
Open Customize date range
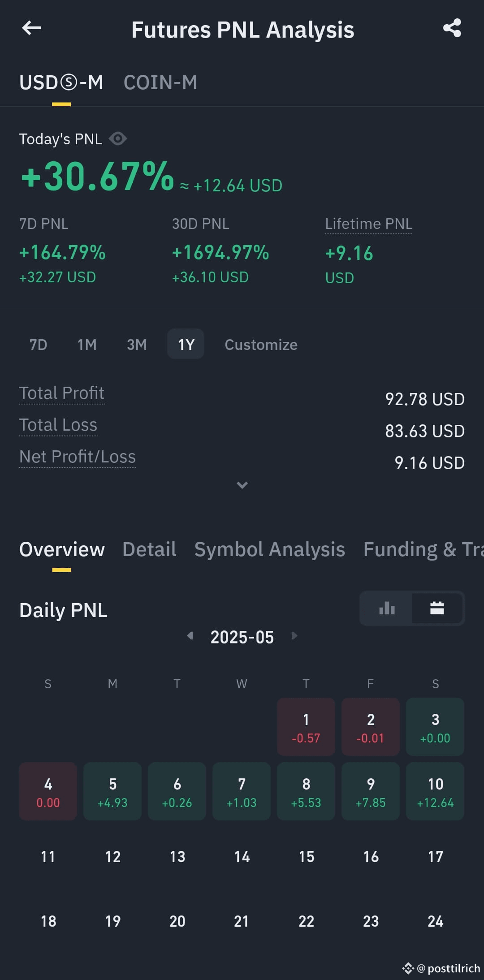[x=261, y=345]
